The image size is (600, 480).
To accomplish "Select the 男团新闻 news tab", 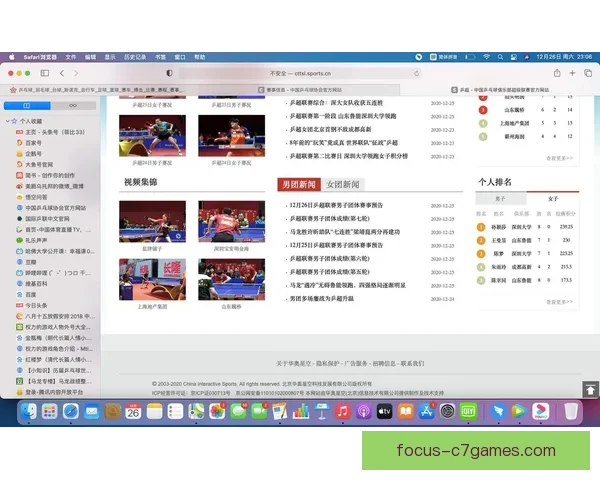I will point(299,184).
